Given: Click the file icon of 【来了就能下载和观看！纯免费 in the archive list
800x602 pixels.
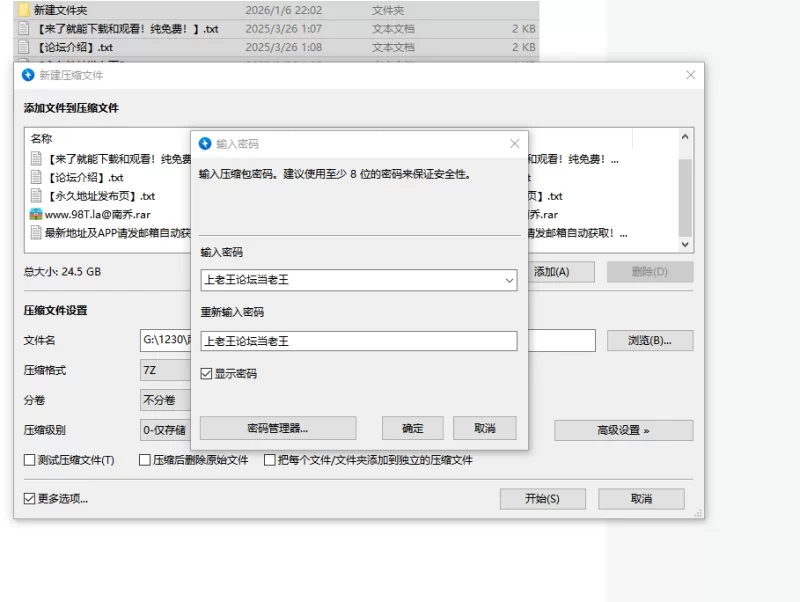Looking at the screenshot, I should (x=36, y=159).
